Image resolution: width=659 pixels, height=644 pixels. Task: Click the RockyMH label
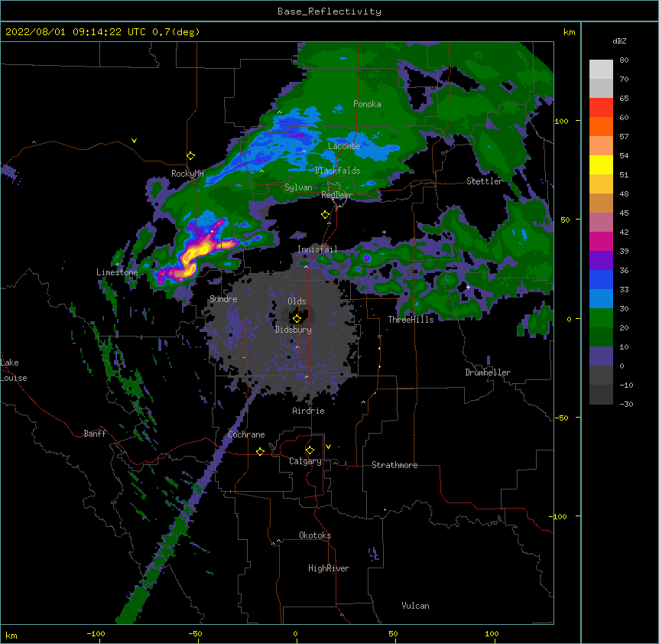187,174
